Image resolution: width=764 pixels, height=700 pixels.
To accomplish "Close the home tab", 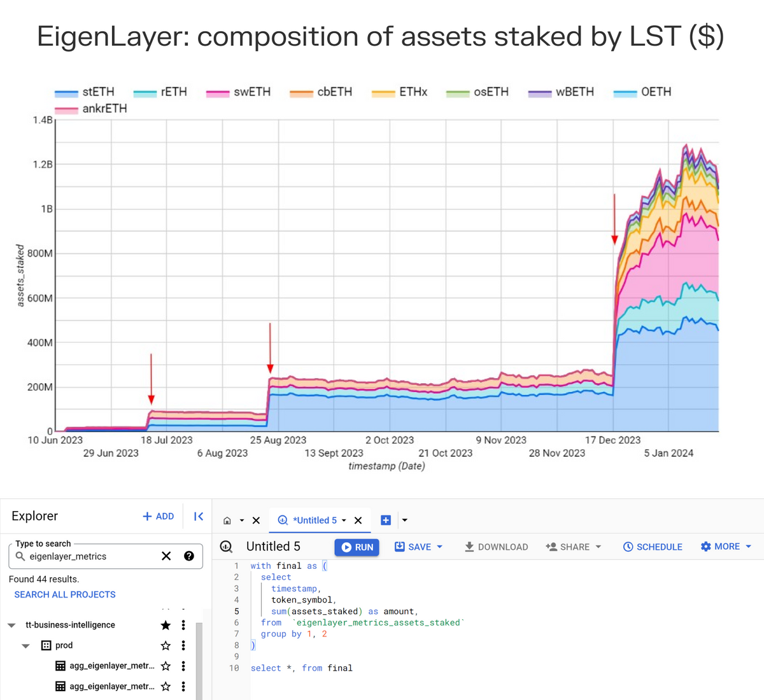I will 256,521.
